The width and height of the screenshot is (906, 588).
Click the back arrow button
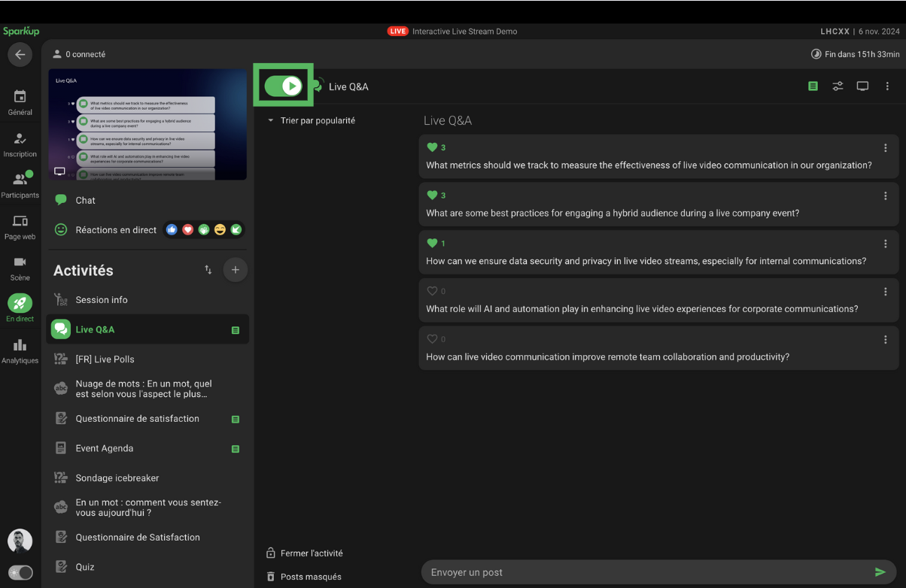pos(20,54)
